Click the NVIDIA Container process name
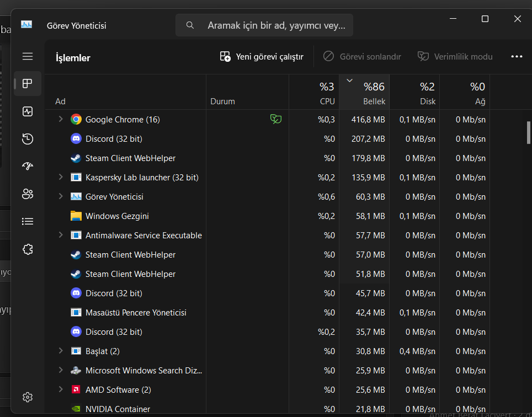The height and width of the screenshot is (417, 532). click(118, 409)
